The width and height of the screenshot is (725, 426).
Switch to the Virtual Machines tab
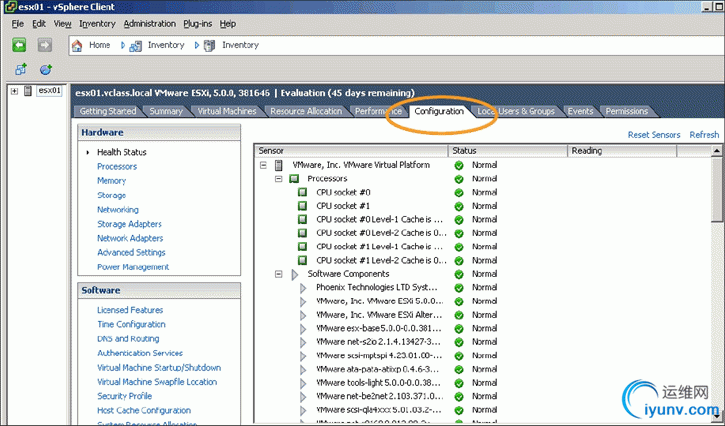(x=227, y=111)
